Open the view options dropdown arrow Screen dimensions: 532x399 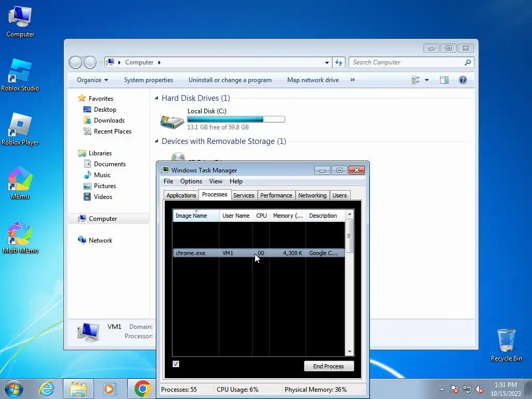click(427, 80)
